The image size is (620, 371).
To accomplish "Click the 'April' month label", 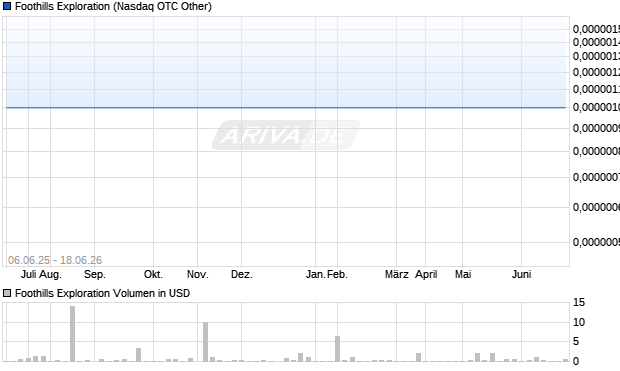I will [426, 274].
